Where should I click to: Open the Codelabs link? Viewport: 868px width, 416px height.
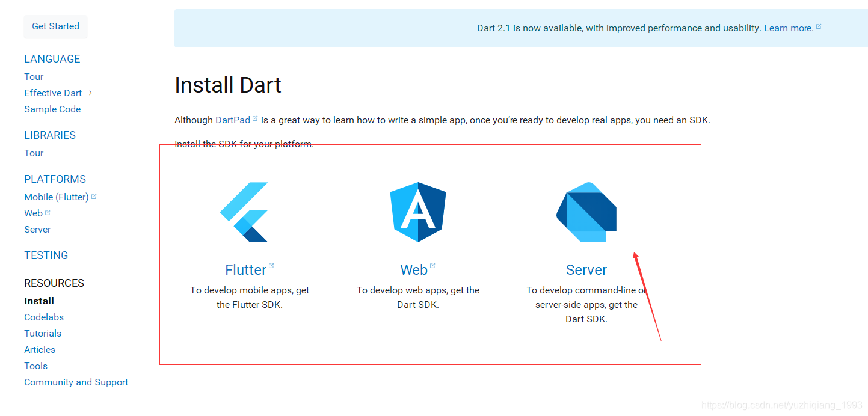click(x=44, y=317)
